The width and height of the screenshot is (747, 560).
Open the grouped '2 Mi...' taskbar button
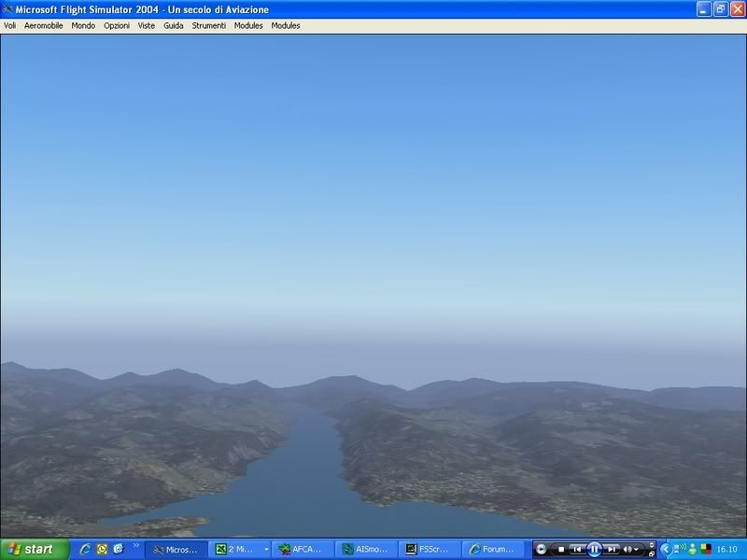[240, 550]
